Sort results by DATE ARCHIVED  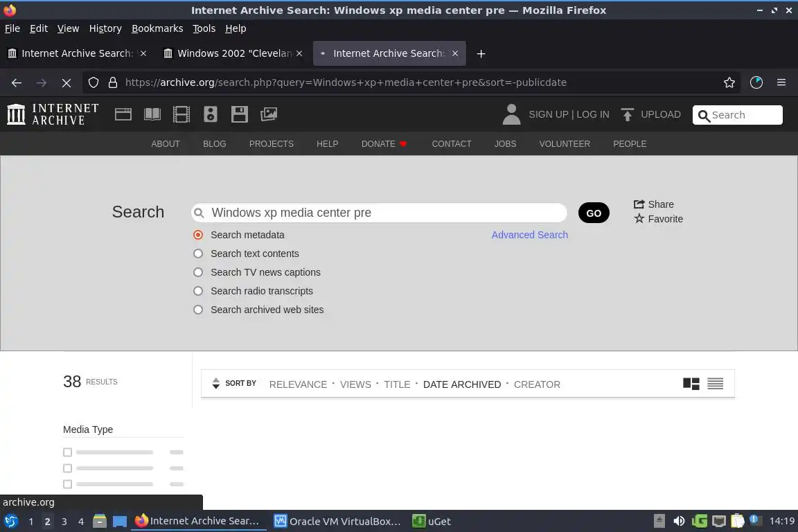point(461,384)
